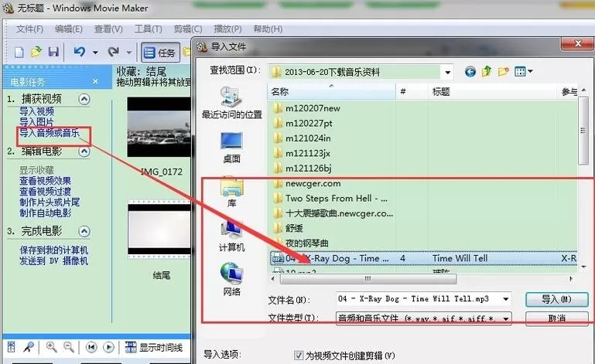Open the 播放(P) menu
The width and height of the screenshot is (595, 364).
coord(227,29)
